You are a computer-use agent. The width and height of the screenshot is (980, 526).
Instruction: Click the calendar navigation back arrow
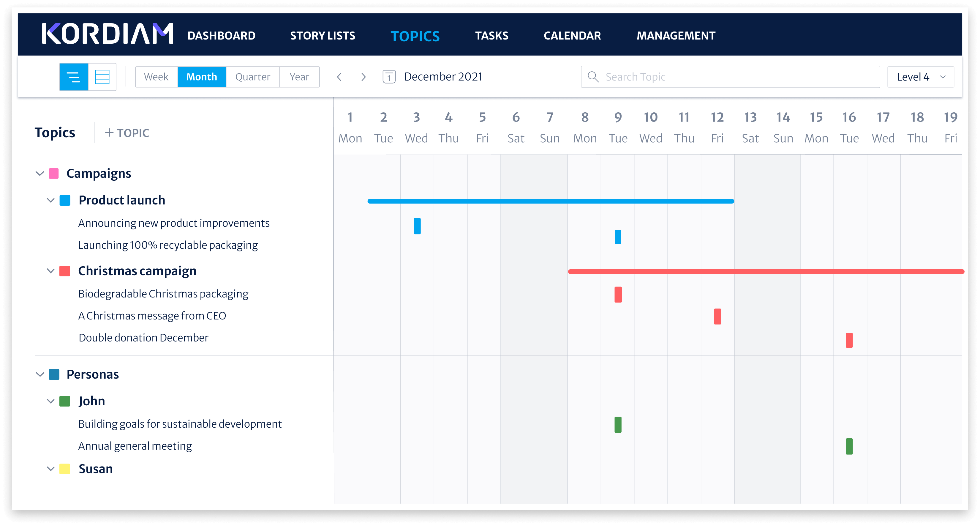coord(340,77)
